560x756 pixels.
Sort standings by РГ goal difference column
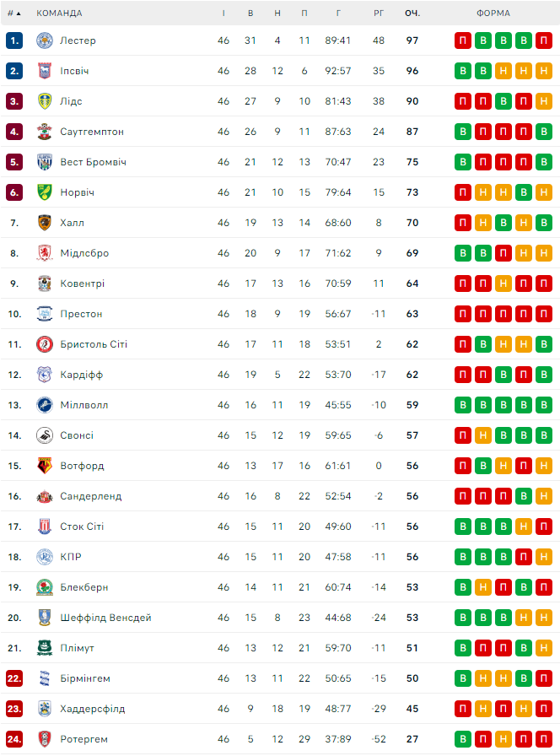pos(379,13)
